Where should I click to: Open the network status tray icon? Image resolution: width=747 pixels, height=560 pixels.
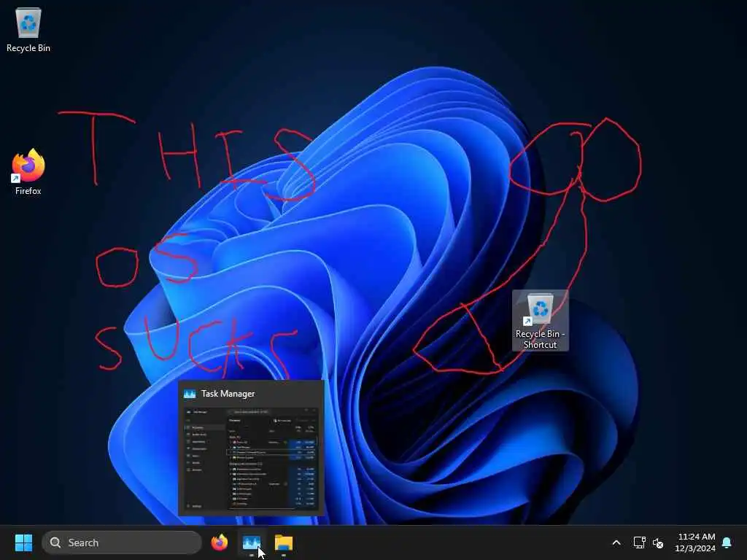coord(639,542)
